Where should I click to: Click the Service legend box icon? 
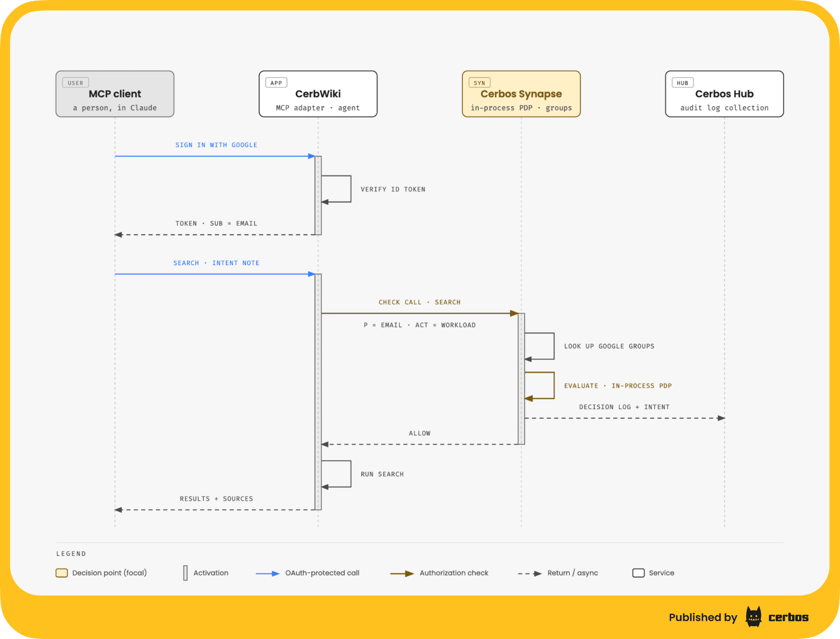[x=639, y=573]
